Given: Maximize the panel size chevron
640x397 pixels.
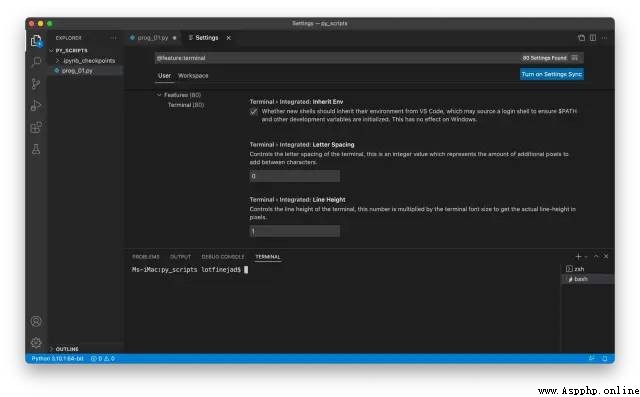Looking at the screenshot, I should click(x=596, y=256).
